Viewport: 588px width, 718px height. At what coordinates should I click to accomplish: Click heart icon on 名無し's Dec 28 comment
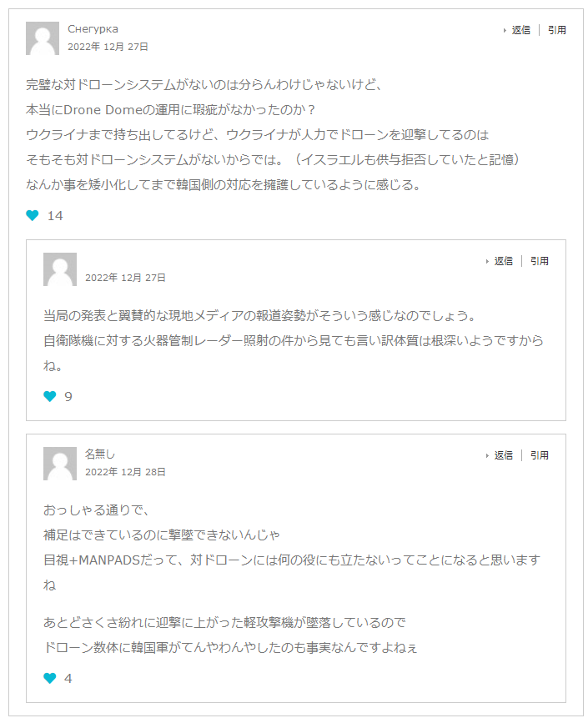pyautogui.click(x=50, y=679)
